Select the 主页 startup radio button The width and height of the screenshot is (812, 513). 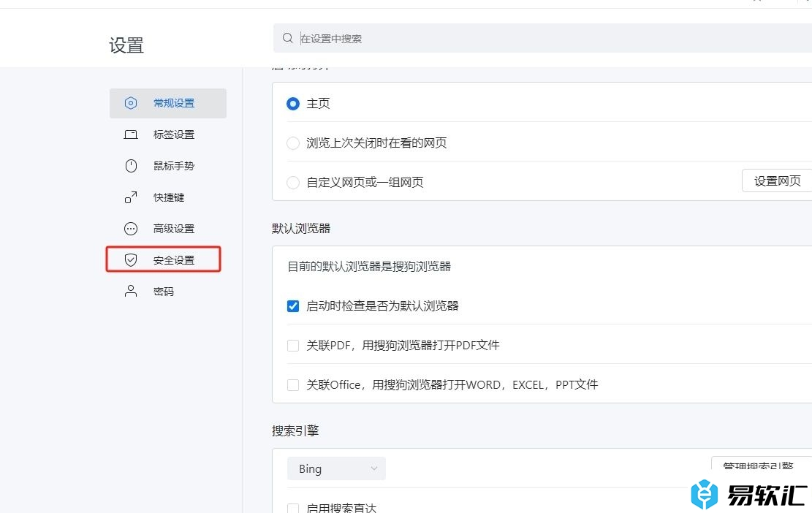pyautogui.click(x=293, y=104)
